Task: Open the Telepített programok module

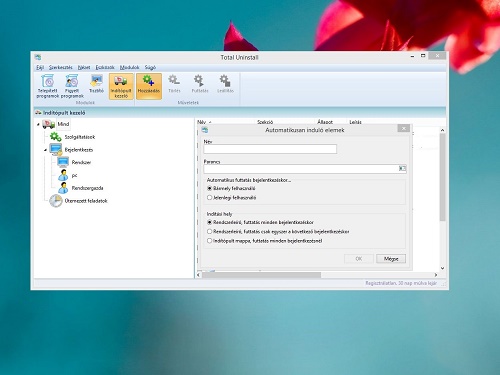Action: [48, 86]
